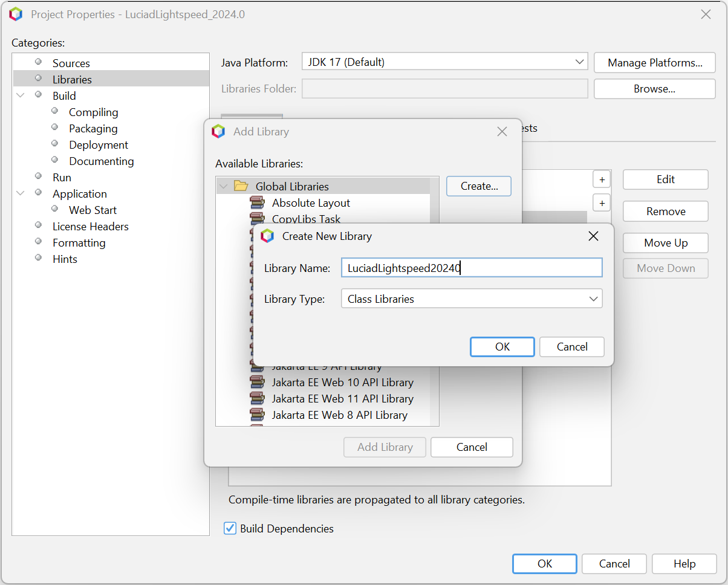This screenshot has height=585, width=728.
Task: Select the Documenting category
Action: [x=102, y=161]
